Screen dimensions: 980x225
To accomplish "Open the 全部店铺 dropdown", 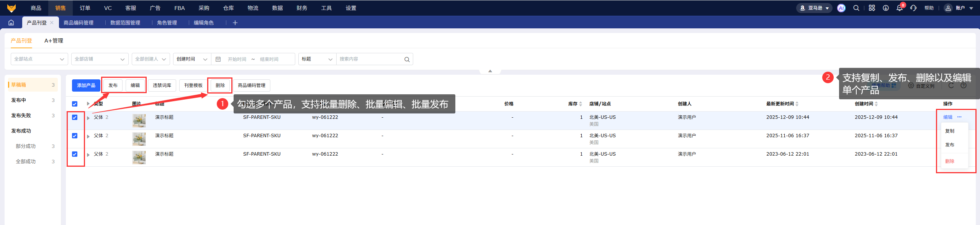I will pyautogui.click(x=100, y=59).
